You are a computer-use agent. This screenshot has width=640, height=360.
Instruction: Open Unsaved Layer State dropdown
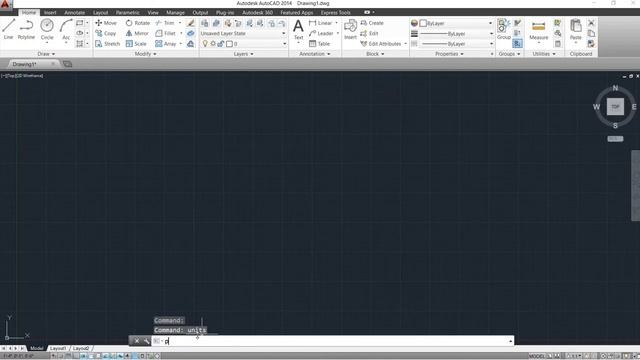point(243,33)
